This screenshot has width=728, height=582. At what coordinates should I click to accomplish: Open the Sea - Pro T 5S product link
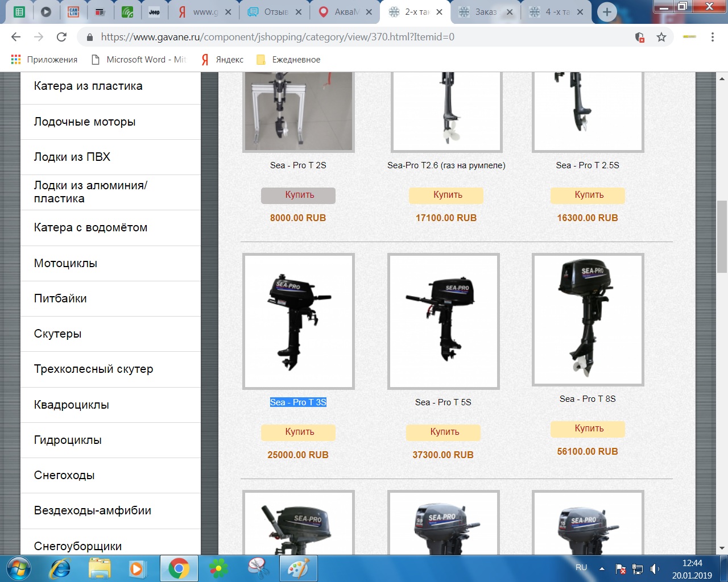[443, 402]
